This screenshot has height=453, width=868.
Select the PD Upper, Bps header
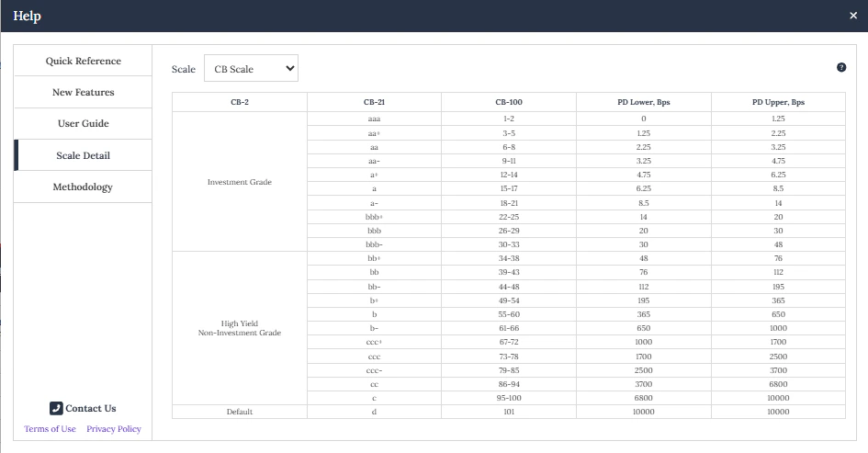778,102
